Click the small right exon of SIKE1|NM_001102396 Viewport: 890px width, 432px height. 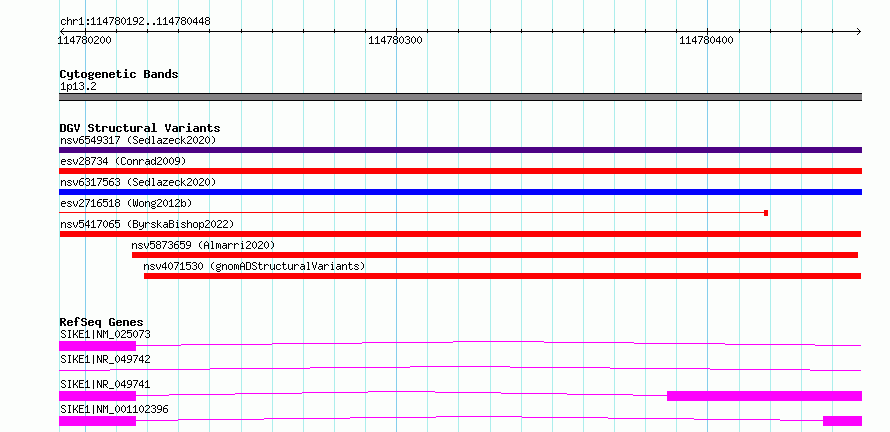pyautogui.click(x=842, y=421)
